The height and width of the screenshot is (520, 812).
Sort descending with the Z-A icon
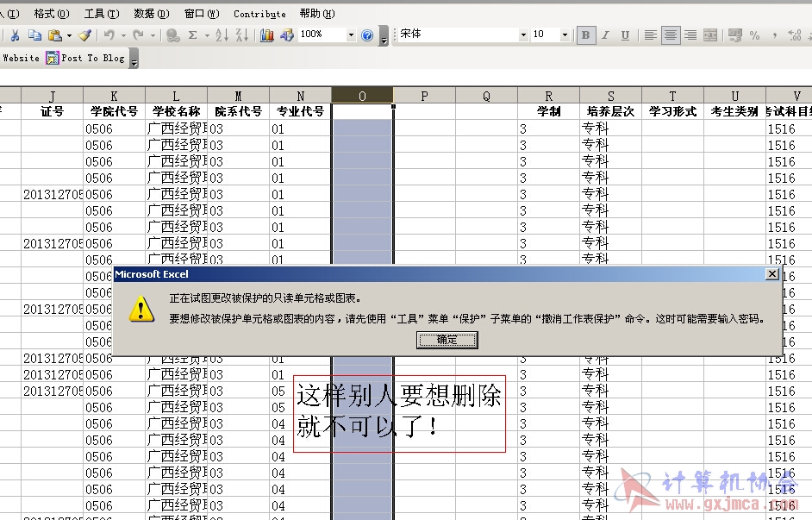(242, 35)
